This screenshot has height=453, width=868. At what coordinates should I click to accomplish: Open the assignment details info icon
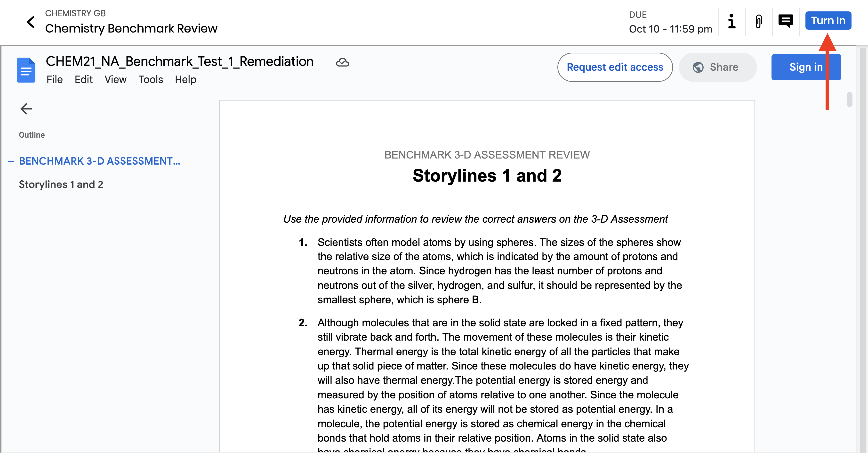(731, 22)
